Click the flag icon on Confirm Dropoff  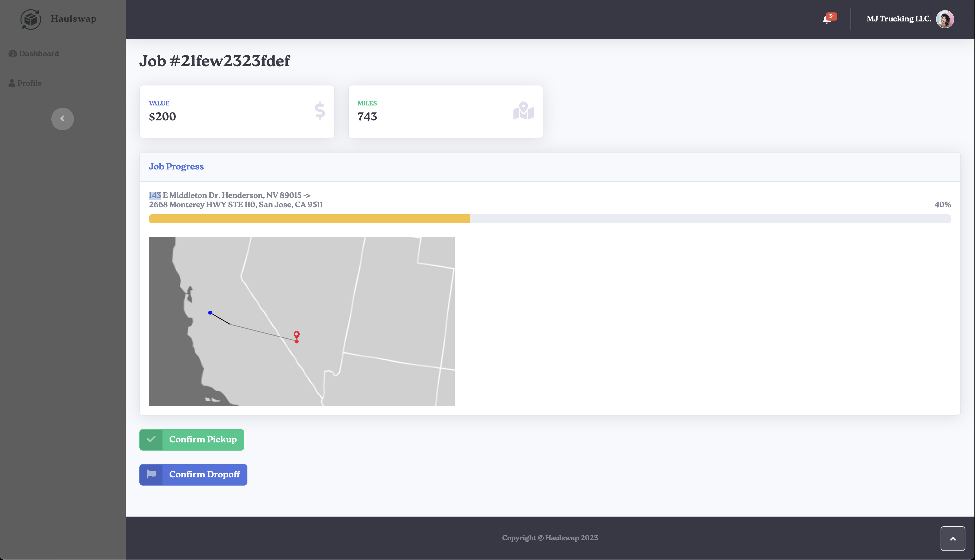pos(151,474)
